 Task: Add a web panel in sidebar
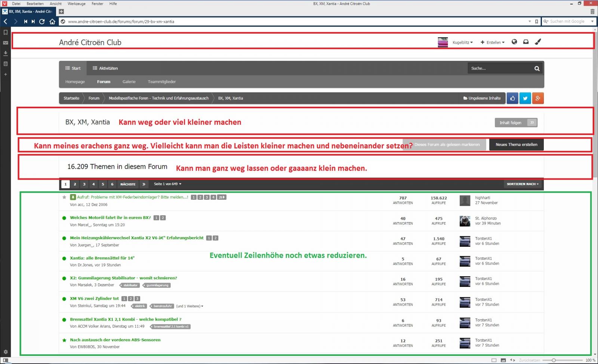(x=5, y=74)
